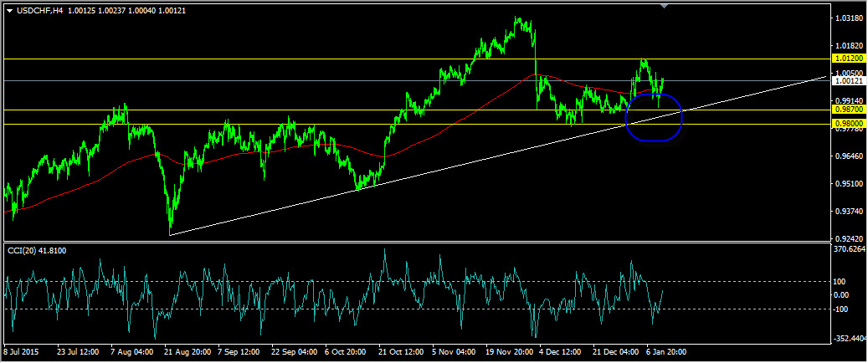868x363 pixels.
Task: Click the 1.00500 price axis label
Action: point(850,73)
